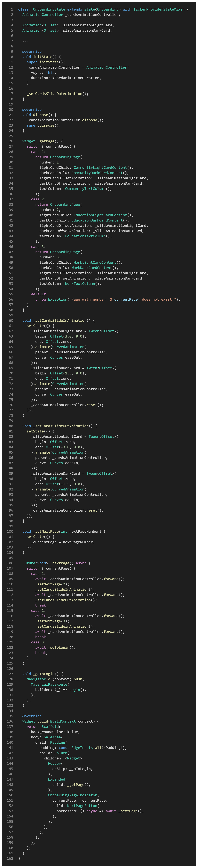Click 'builder: (_) => Login(),' line
Image resolution: width=198 pixels, height=868 pixels.
(x=61, y=690)
